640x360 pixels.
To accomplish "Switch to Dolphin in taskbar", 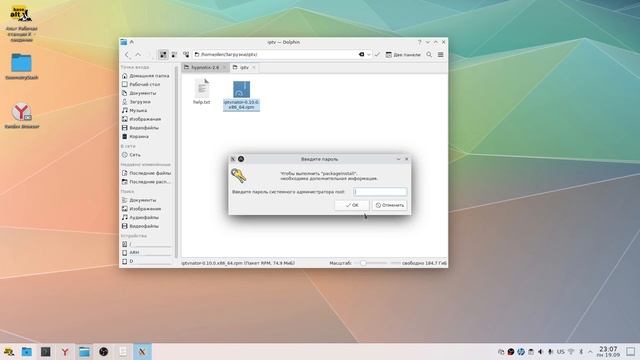I will pos(84,352).
